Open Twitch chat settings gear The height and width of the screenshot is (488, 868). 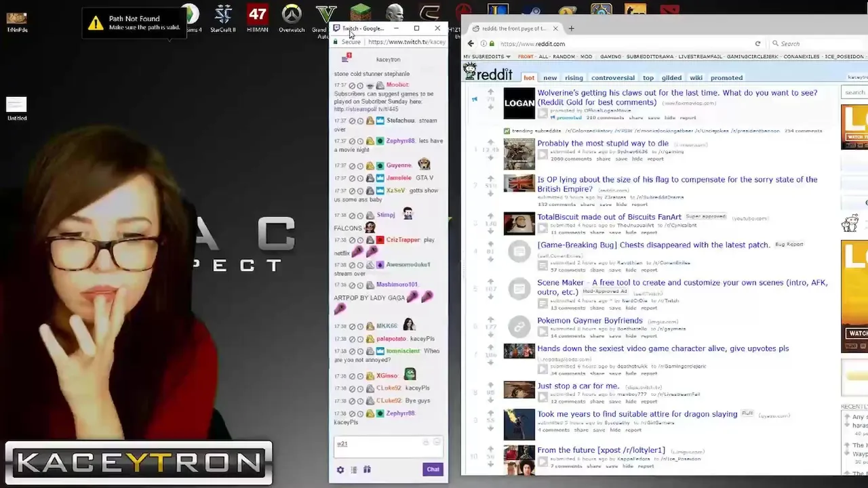tap(340, 470)
